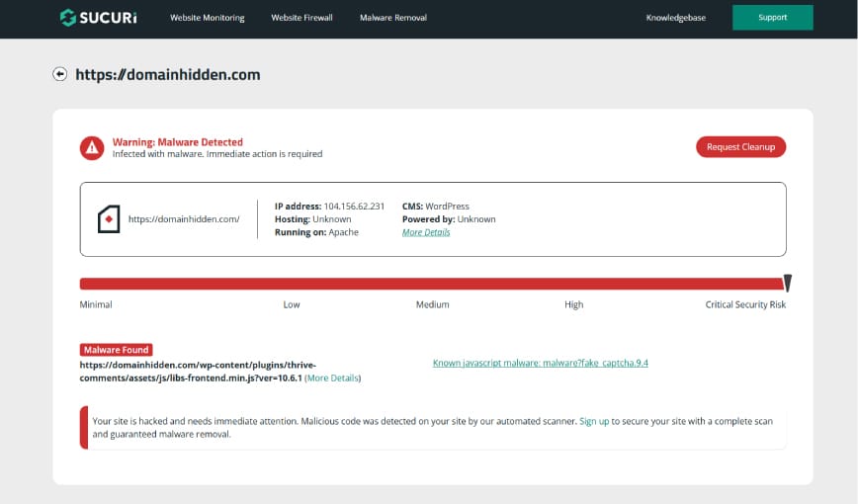Image resolution: width=858 pixels, height=504 pixels.
Task: Click the CMS: WordPress text
Action: pos(436,207)
